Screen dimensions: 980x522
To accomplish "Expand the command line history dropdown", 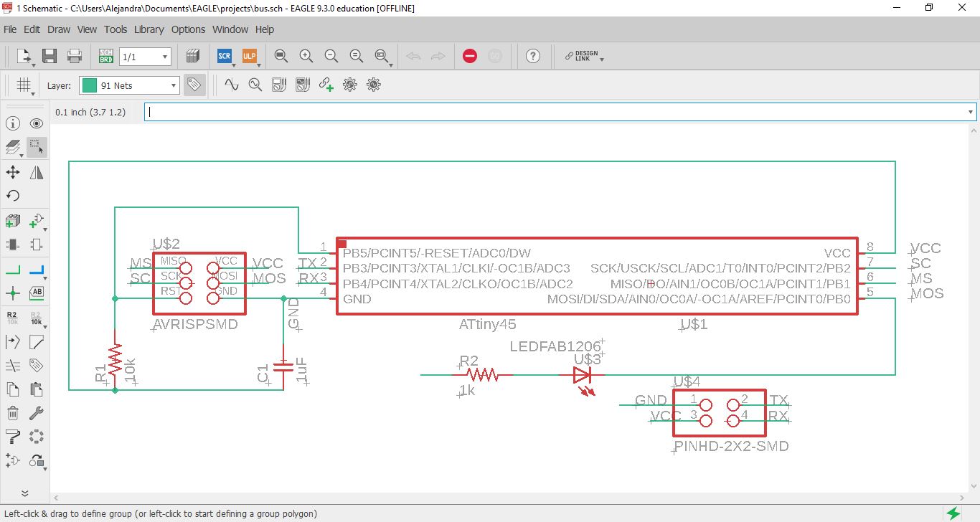I will point(971,112).
